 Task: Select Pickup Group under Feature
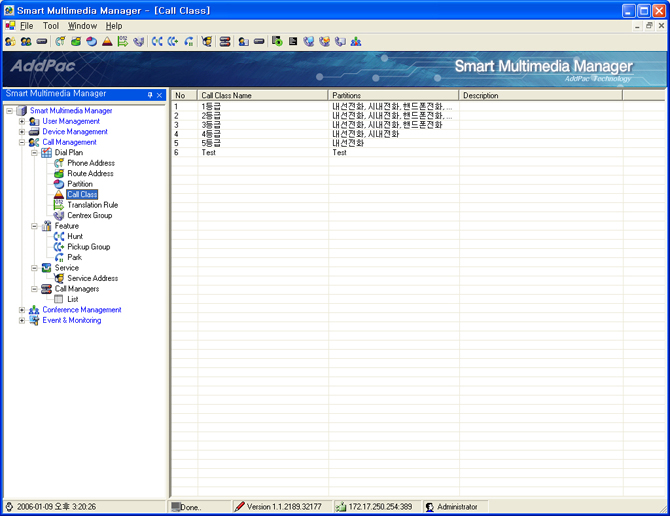(88, 247)
